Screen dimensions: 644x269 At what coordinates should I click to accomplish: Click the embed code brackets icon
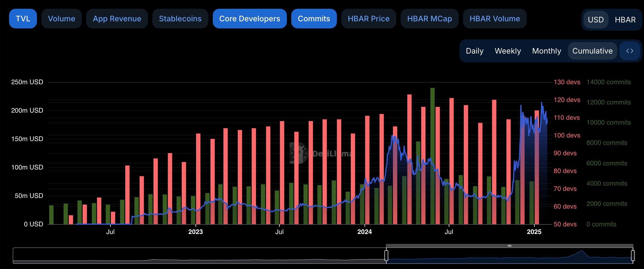tap(630, 51)
